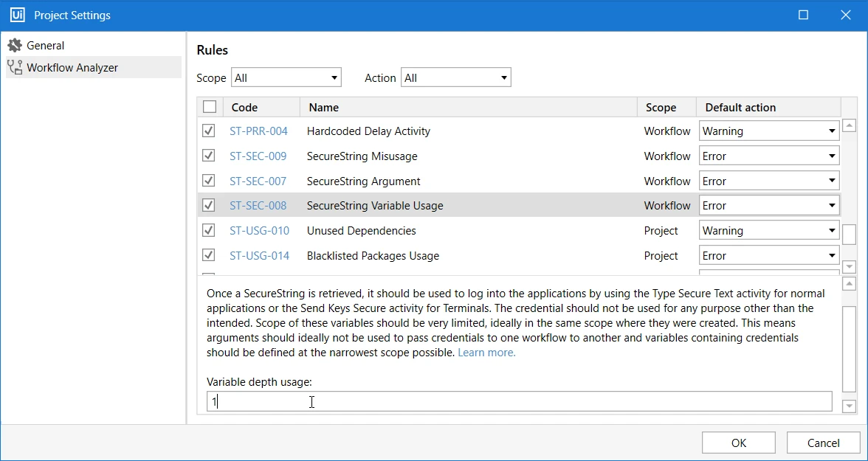868x461 pixels.
Task: Open default action dropdown for Unused Dependencies
Action: (769, 231)
